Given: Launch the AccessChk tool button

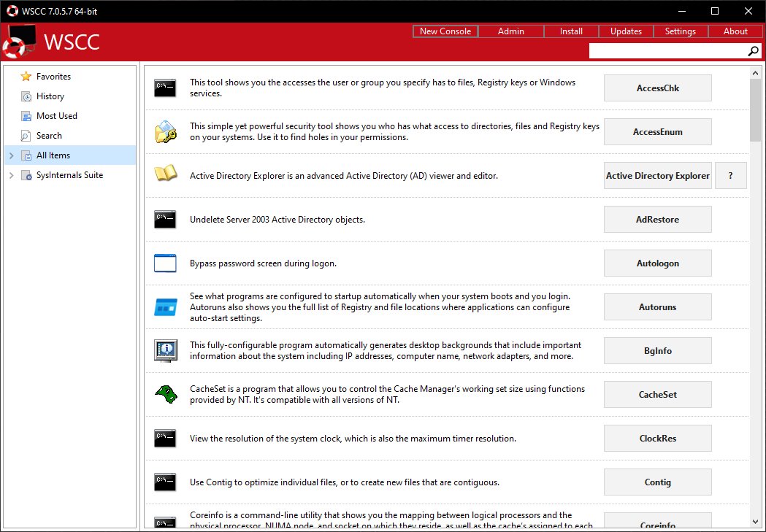Looking at the screenshot, I should [x=657, y=88].
